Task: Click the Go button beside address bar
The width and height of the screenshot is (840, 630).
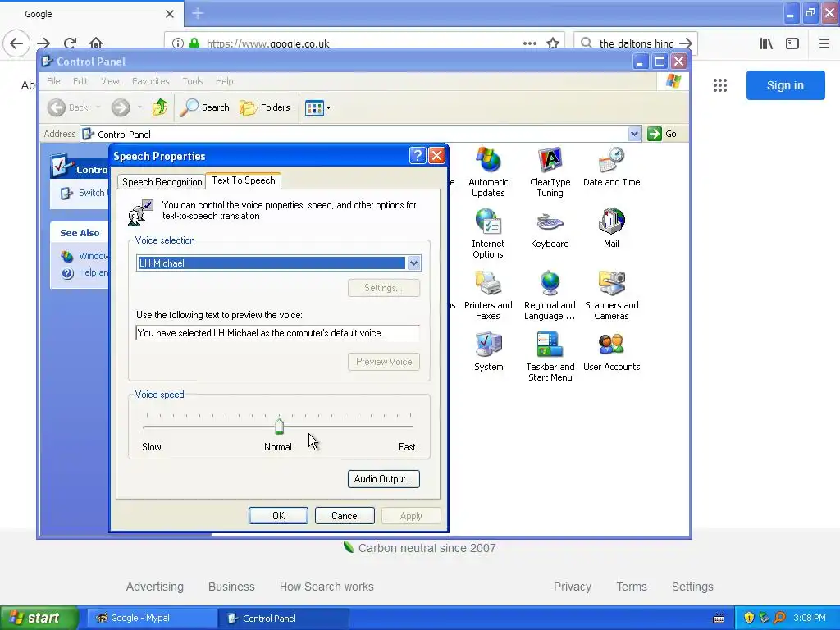Action: (x=662, y=134)
